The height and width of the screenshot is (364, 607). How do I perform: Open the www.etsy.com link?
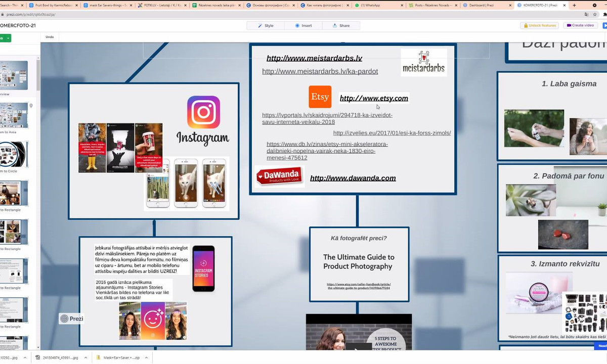(x=374, y=98)
